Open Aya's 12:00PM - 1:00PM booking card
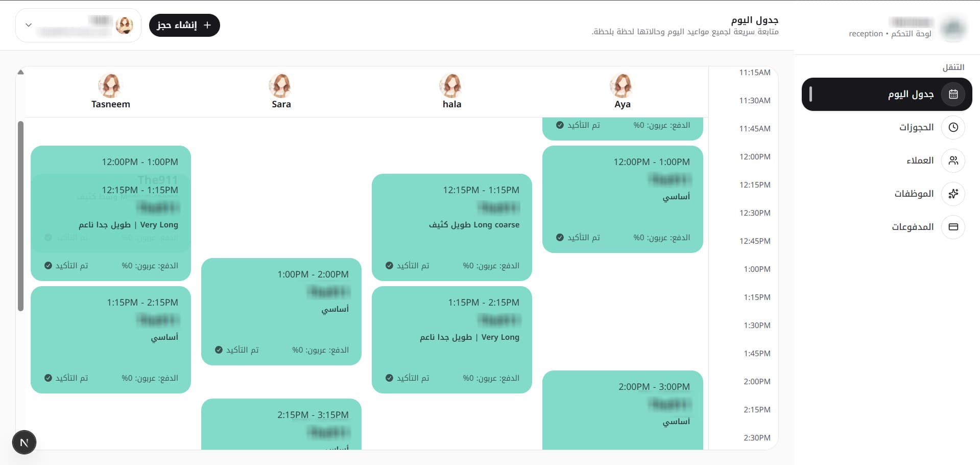This screenshot has height=465, width=980. 623,199
